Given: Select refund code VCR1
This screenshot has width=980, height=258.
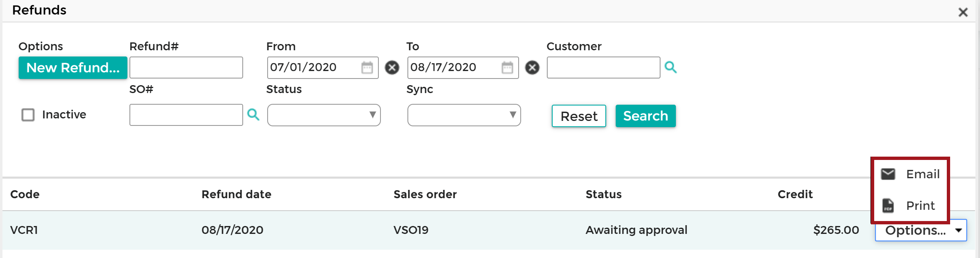Looking at the screenshot, I should click(24, 230).
